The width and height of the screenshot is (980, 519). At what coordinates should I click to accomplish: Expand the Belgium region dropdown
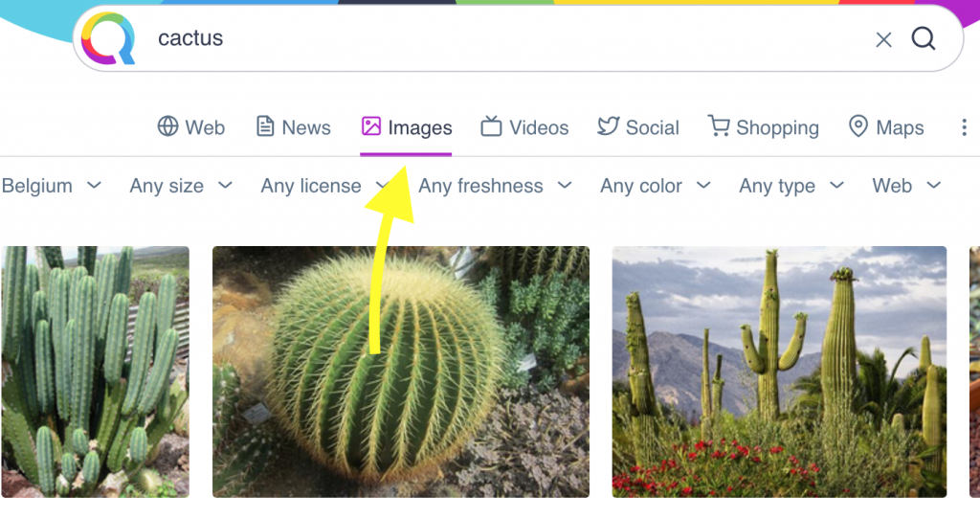[51, 186]
